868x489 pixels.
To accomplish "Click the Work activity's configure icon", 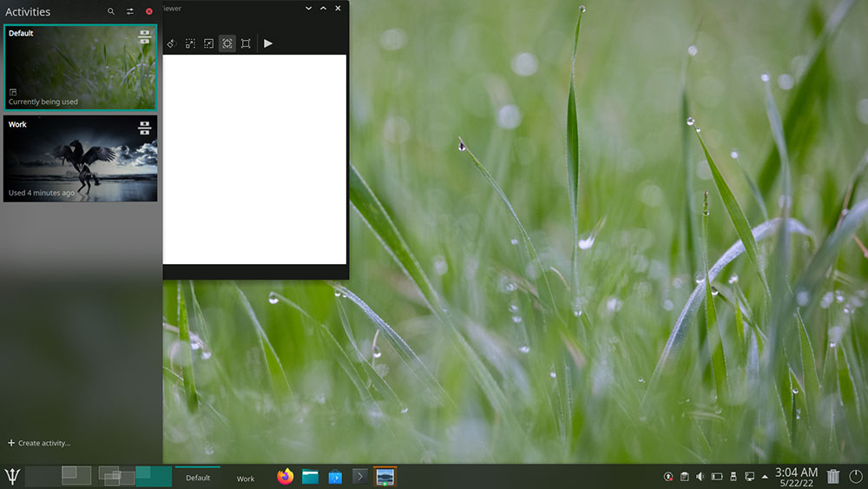I will (x=144, y=128).
